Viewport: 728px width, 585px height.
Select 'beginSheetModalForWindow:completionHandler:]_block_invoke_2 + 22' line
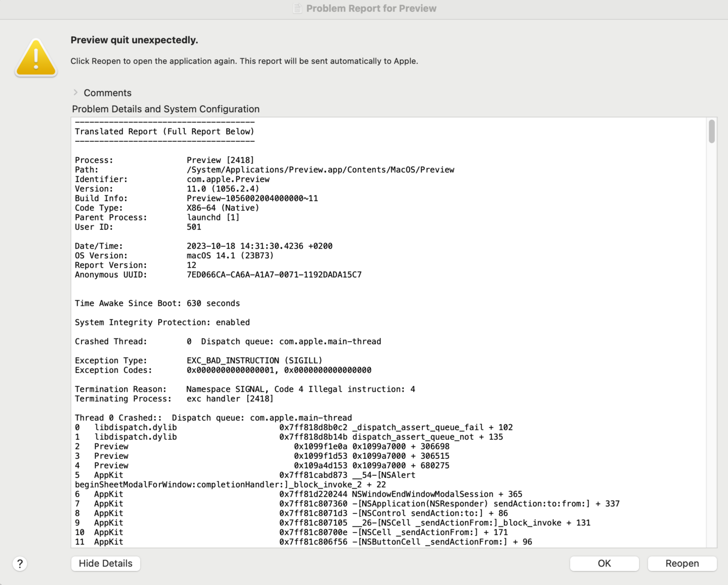click(230, 485)
